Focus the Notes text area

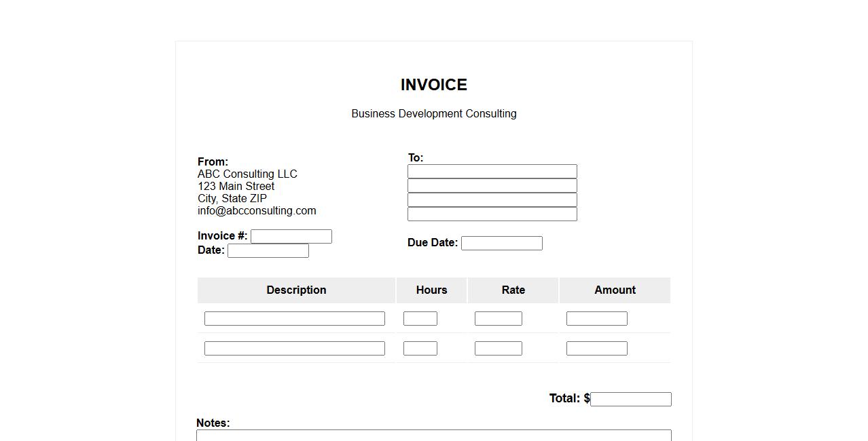click(433, 436)
